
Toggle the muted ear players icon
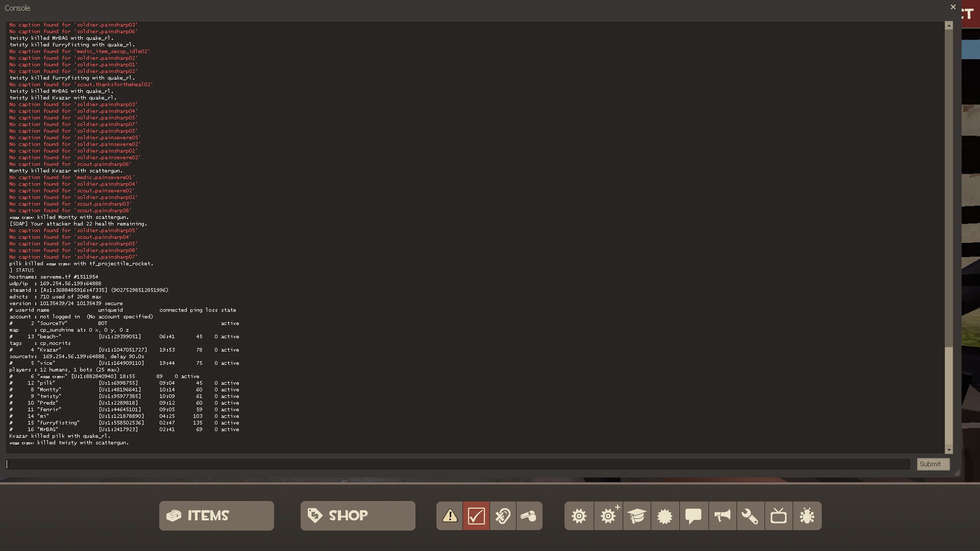(503, 516)
